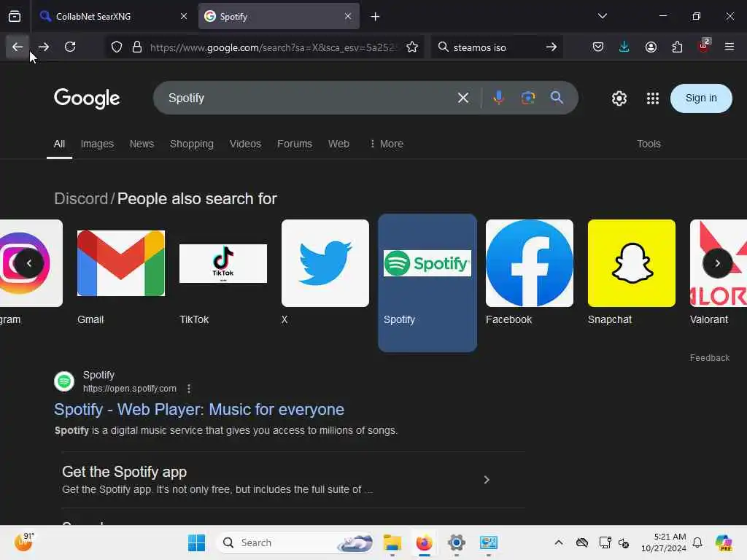747x560 pixels.
Task: Open the extensions puzzle icon
Action: click(677, 47)
